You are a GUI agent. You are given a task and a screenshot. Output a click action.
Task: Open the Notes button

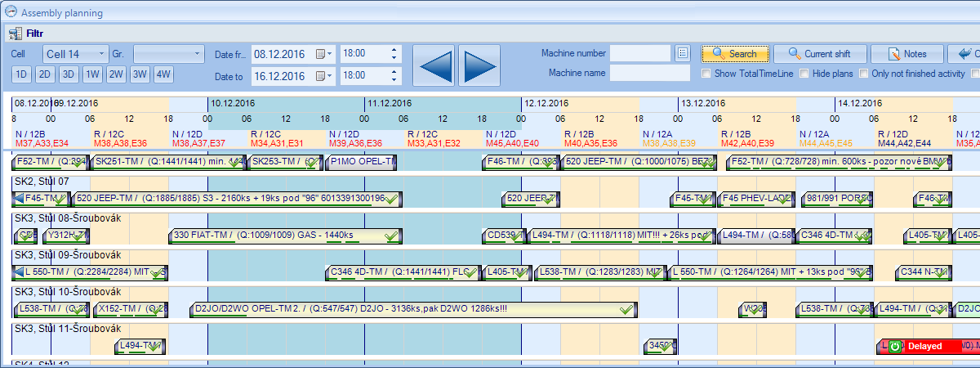tap(906, 54)
